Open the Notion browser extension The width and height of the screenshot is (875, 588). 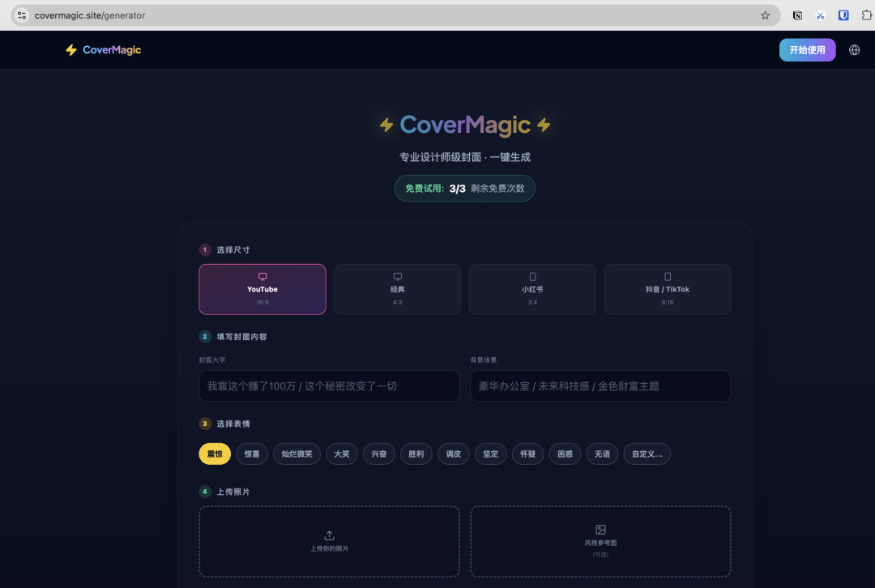pyautogui.click(x=797, y=15)
